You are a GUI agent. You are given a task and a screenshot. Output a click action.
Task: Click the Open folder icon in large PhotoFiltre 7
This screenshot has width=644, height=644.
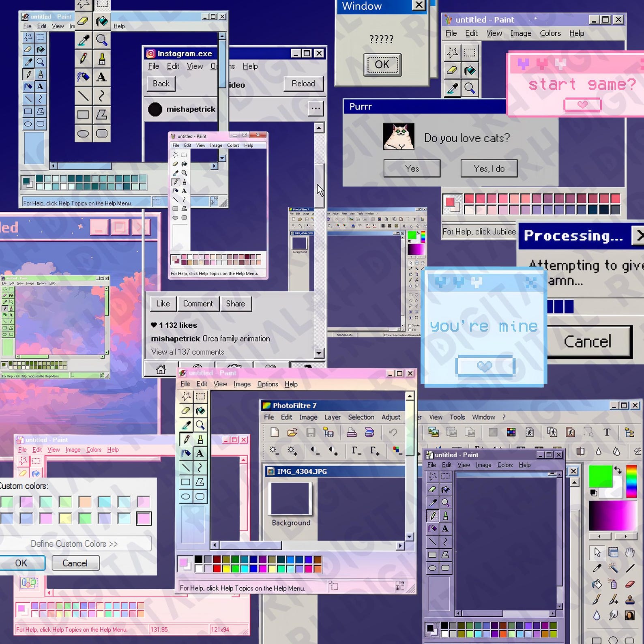coord(292,432)
